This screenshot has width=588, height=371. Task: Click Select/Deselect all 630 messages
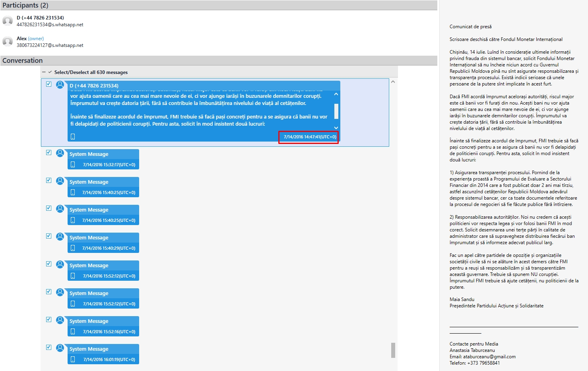coord(91,72)
